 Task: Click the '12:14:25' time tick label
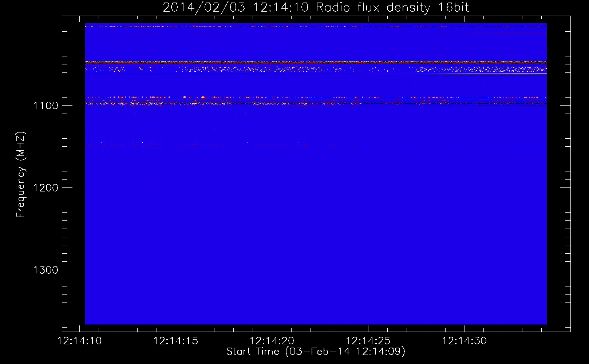tap(368, 341)
